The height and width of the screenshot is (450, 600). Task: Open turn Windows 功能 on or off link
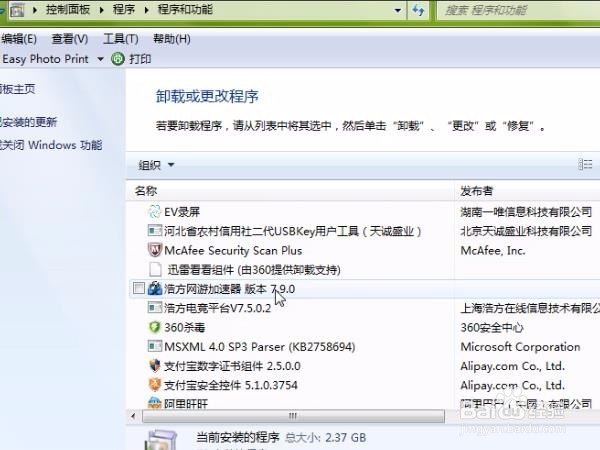[51, 145]
